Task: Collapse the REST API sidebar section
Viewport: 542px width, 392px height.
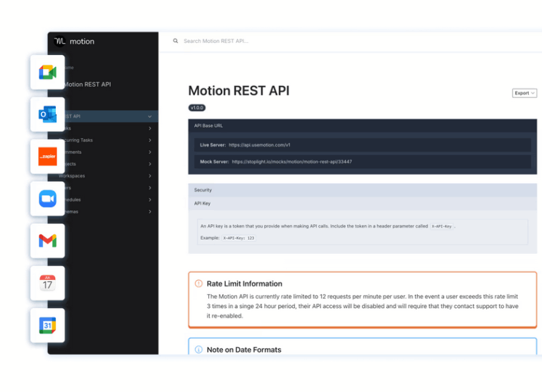Action: [x=150, y=116]
